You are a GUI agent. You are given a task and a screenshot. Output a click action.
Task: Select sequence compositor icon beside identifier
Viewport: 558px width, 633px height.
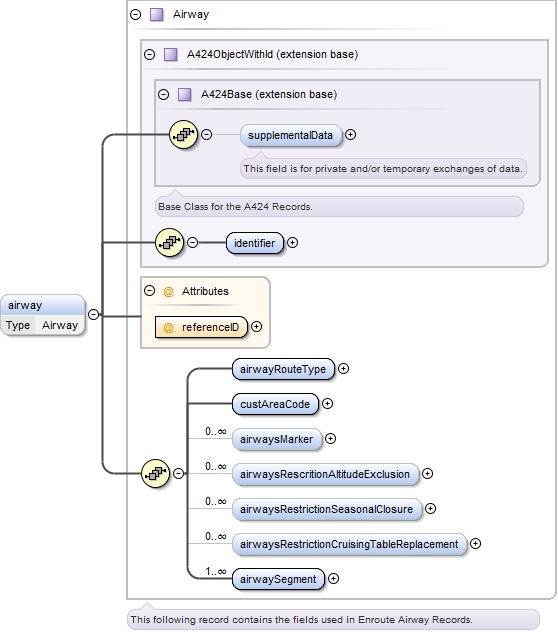pyautogui.click(x=170, y=243)
